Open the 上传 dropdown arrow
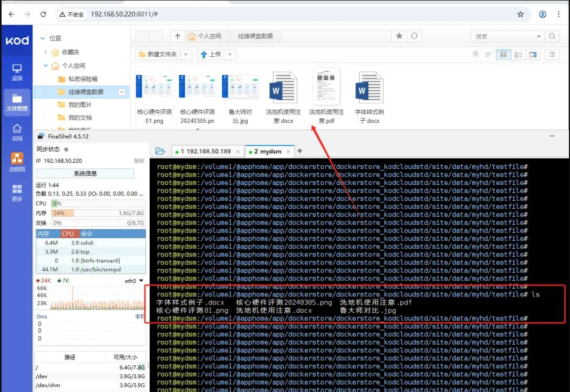The height and width of the screenshot is (392, 570). point(230,55)
